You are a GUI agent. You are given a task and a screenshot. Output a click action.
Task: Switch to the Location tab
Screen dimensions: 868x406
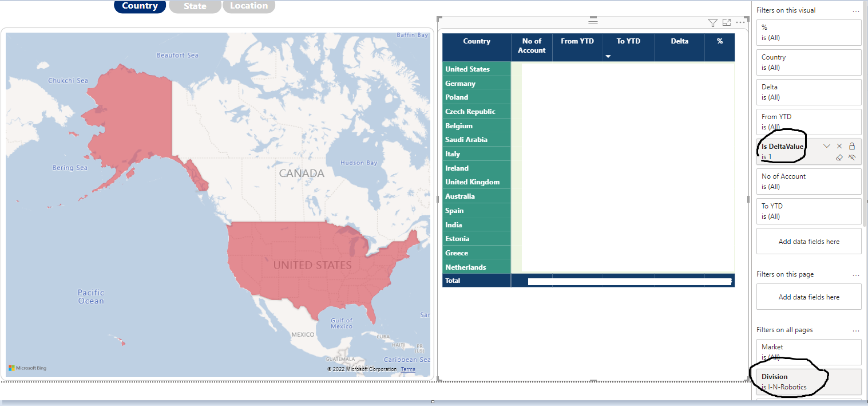coord(249,6)
